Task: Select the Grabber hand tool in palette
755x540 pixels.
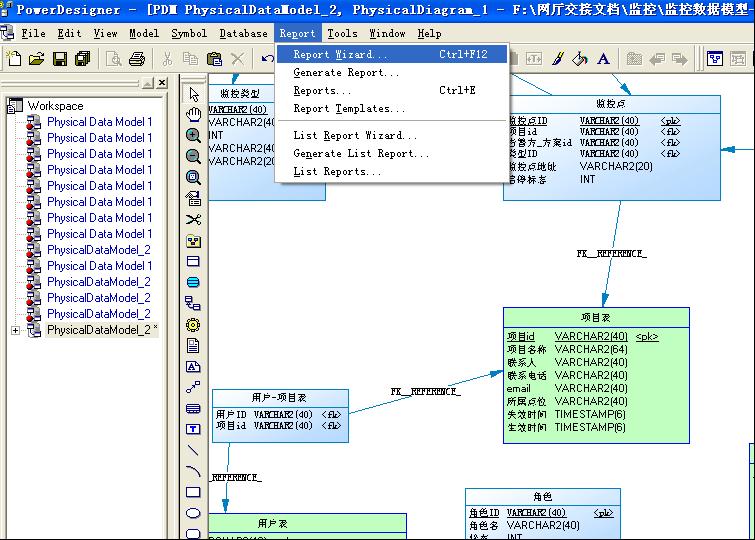Action: [x=194, y=114]
